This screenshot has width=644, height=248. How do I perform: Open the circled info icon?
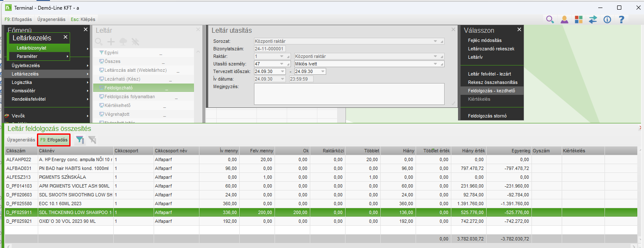pos(607,19)
